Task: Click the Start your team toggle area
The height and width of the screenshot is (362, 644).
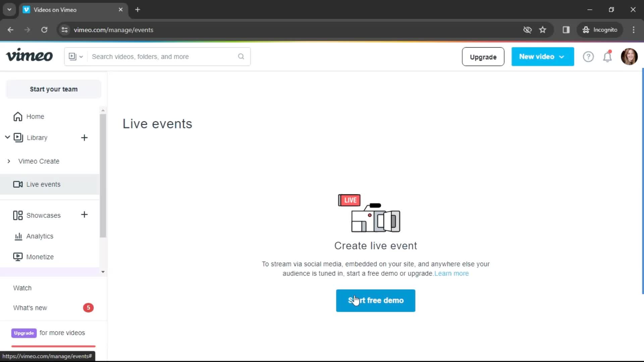Action: 54,89
